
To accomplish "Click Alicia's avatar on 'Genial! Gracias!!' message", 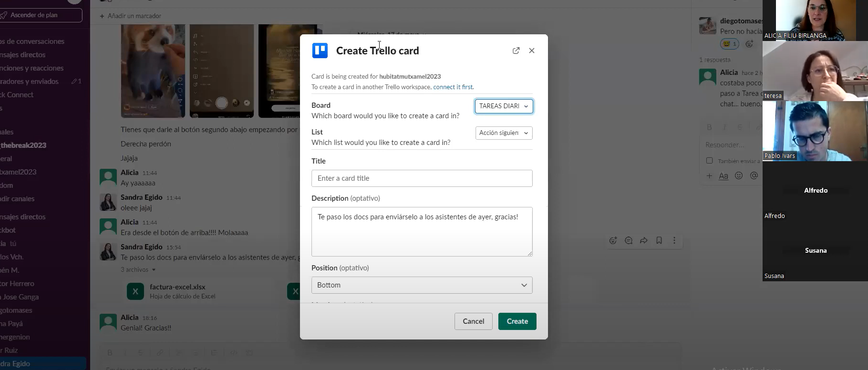I will [x=108, y=322].
